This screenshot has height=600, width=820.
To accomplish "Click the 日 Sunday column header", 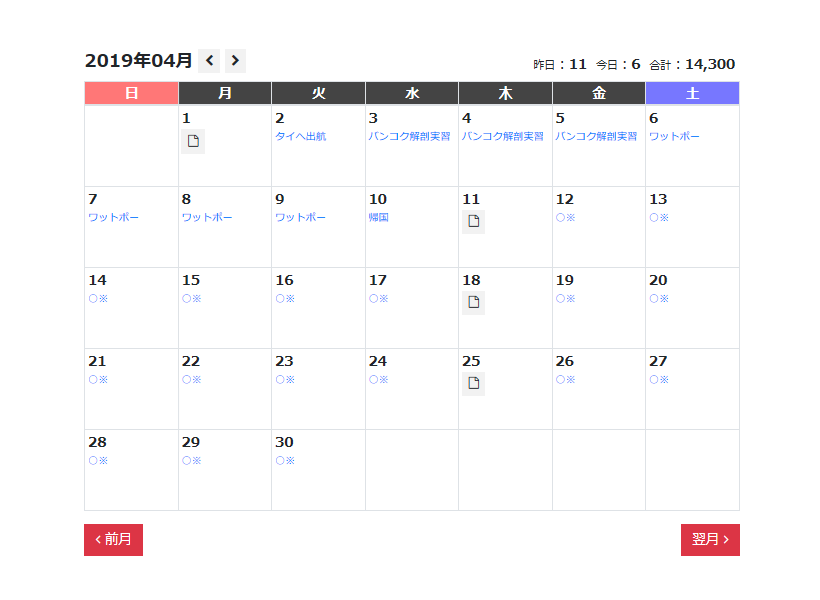I will click(131, 93).
